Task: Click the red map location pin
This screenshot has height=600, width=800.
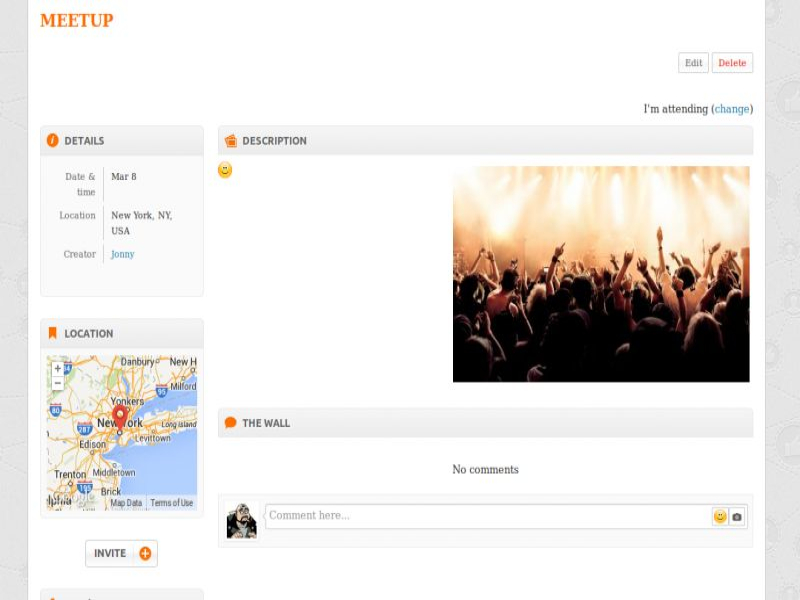Action: point(120,416)
